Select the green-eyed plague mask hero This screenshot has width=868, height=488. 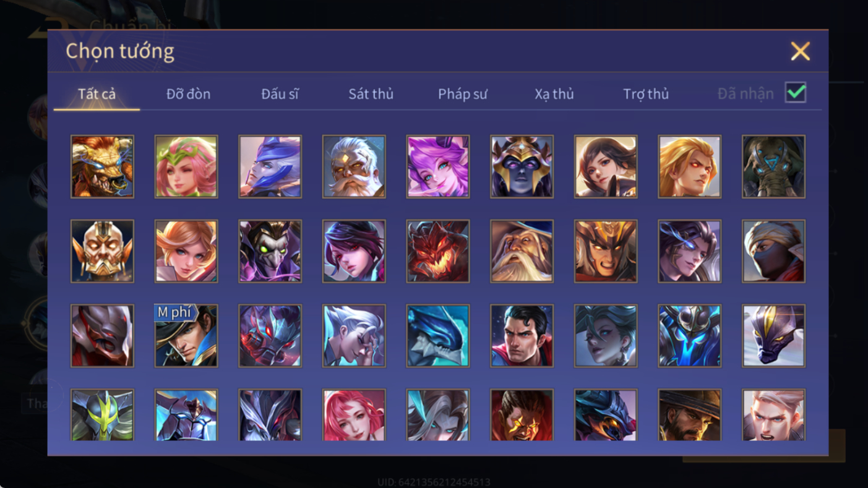click(270, 252)
